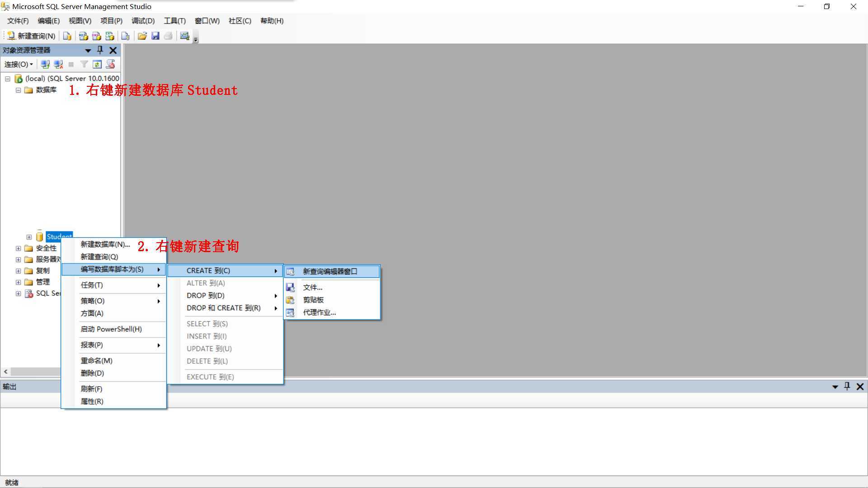Click the SQL Server Agent icon in tree
This screenshot has height=488, width=868.
click(x=29, y=293)
